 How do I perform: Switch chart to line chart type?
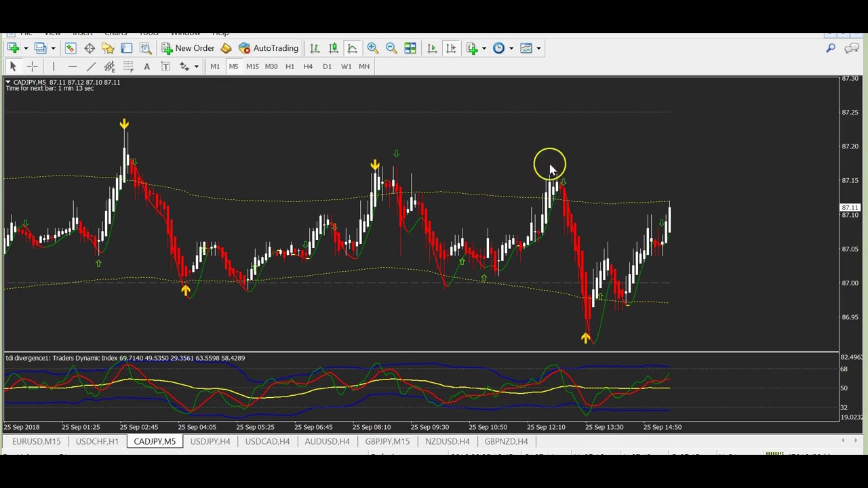352,48
